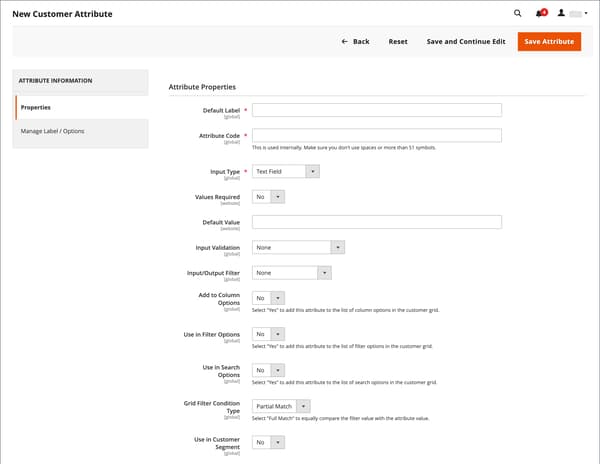This screenshot has height=464, width=600.
Task: Click the Attribute Information heading
Action: coord(55,81)
